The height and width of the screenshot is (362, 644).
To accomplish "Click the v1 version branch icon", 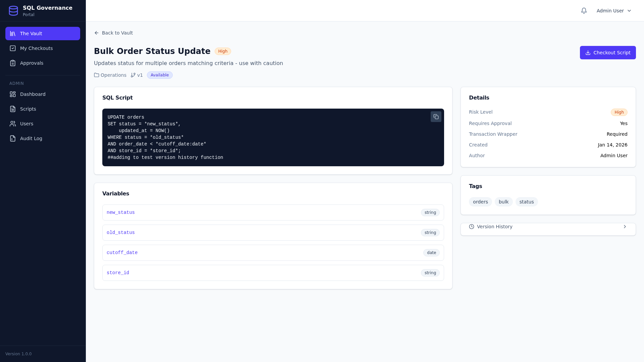I will click(x=133, y=75).
